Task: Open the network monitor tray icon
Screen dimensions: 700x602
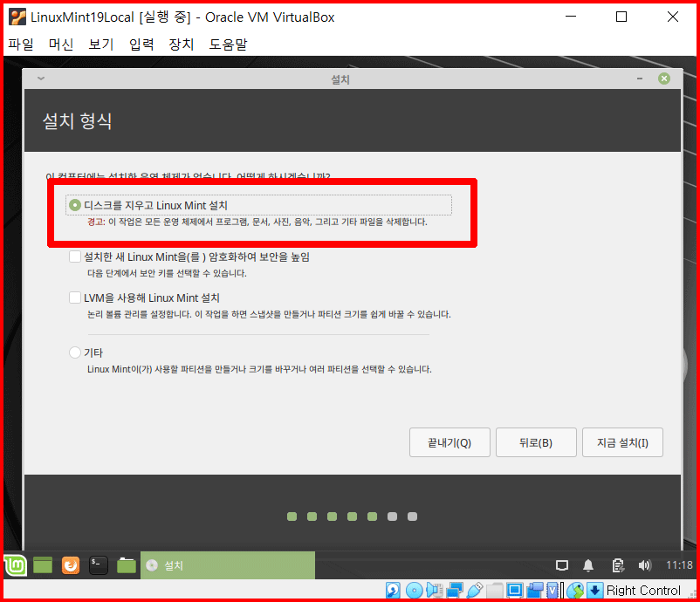Action: 562,566
